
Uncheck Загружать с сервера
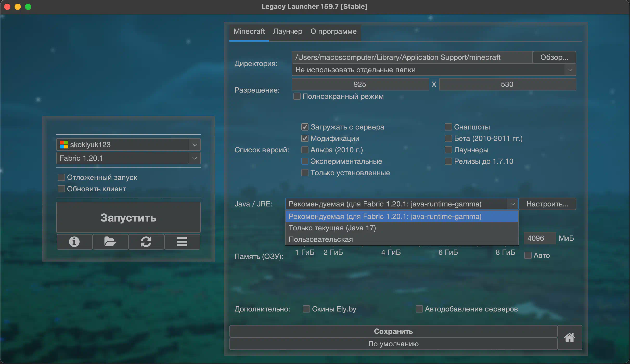point(305,127)
